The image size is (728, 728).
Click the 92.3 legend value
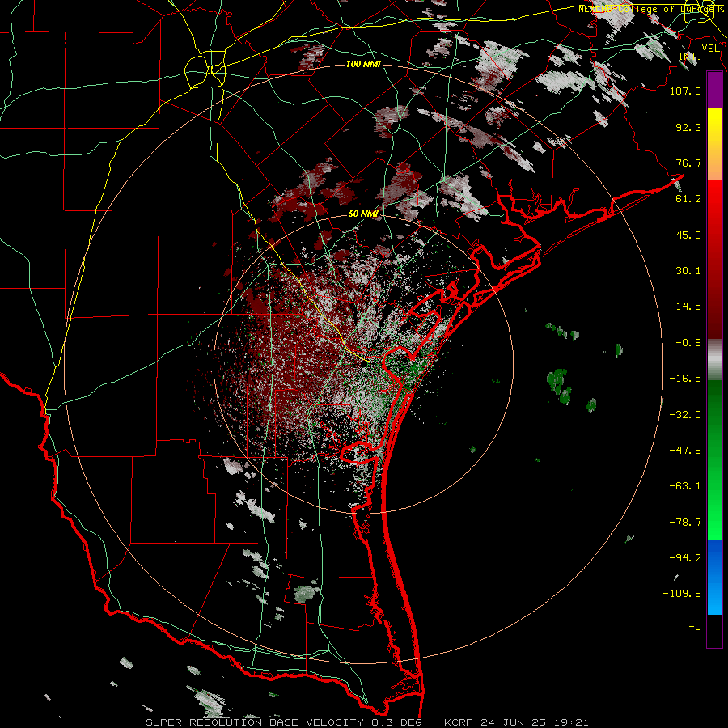pyautogui.click(x=688, y=127)
